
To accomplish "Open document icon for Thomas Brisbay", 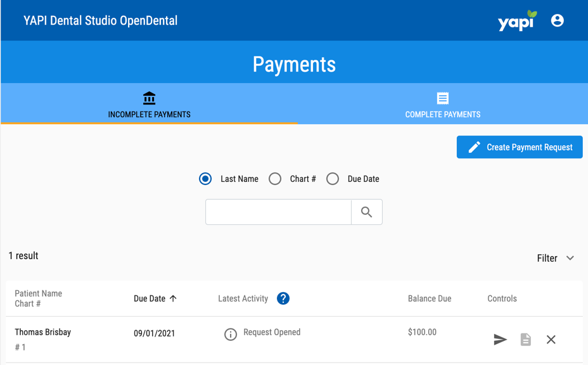I will pyautogui.click(x=525, y=340).
